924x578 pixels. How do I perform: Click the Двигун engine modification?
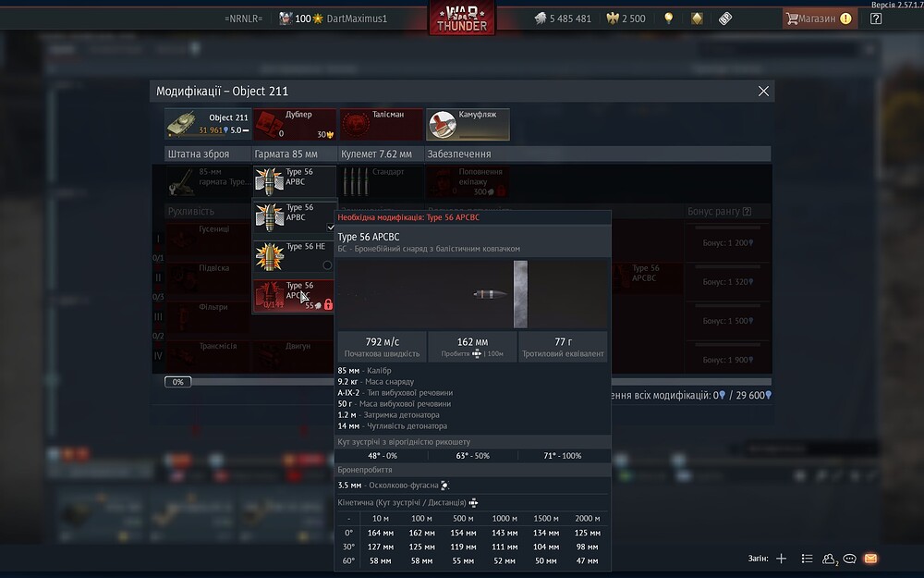[x=295, y=356]
